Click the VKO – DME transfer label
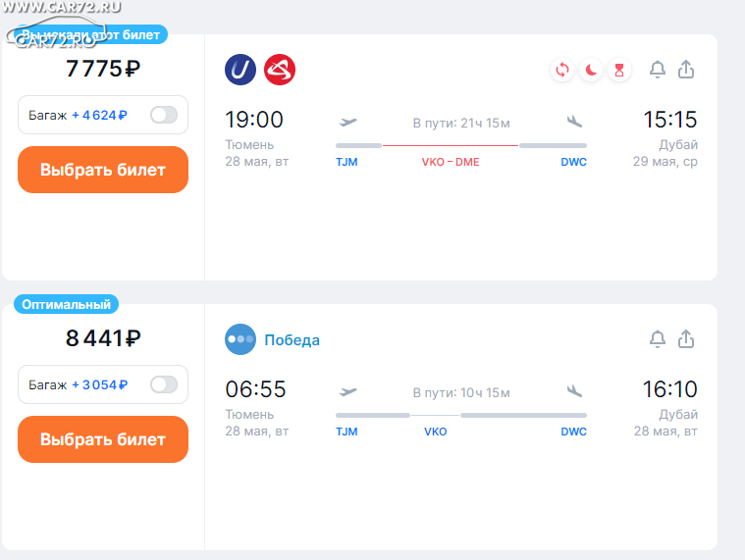 click(451, 162)
